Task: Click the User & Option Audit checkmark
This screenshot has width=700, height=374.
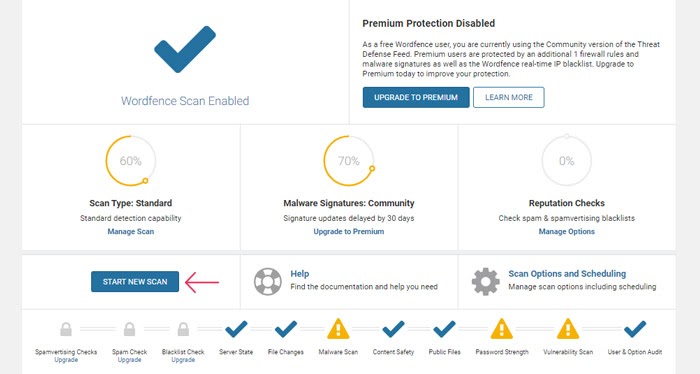Action: click(x=635, y=329)
